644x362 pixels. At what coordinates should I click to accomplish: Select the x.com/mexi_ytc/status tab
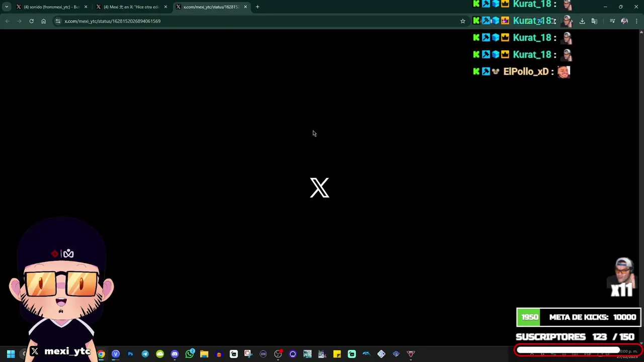(211, 7)
